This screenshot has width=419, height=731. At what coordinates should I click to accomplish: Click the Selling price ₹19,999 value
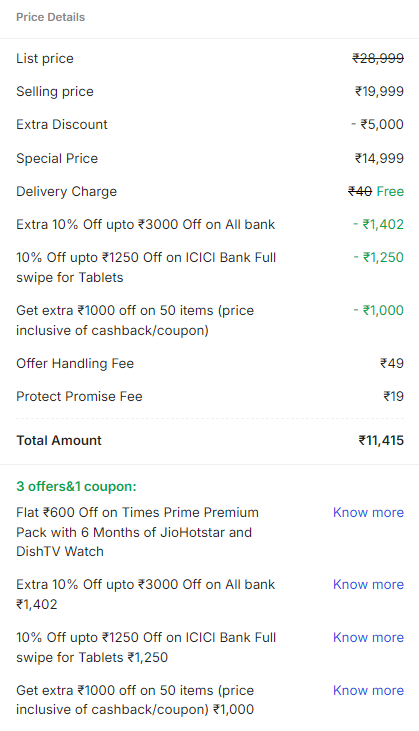[379, 91]
